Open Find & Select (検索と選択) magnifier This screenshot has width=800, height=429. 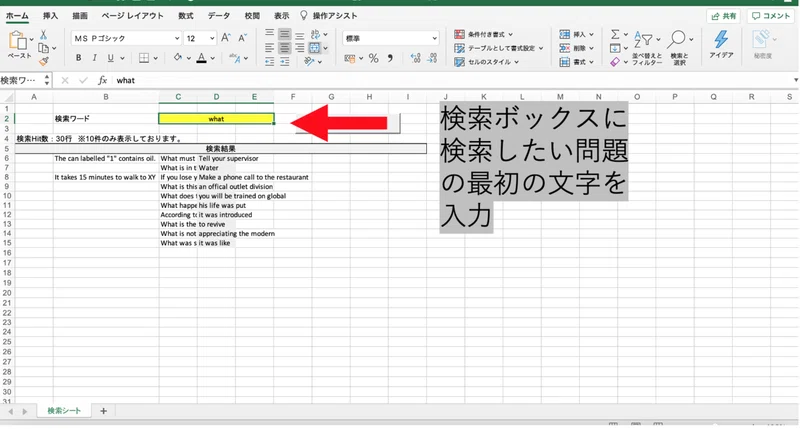pos(680,47)
